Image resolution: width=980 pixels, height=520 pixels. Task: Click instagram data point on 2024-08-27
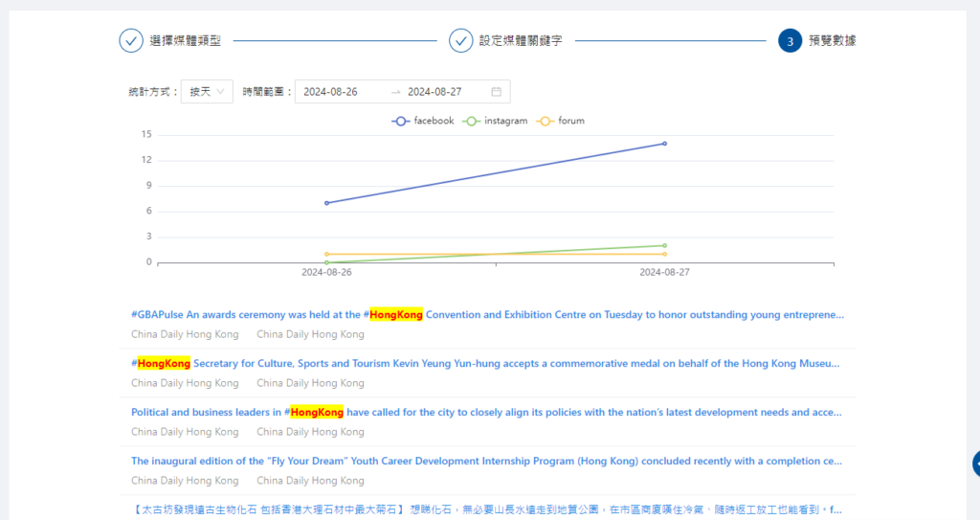664,246
